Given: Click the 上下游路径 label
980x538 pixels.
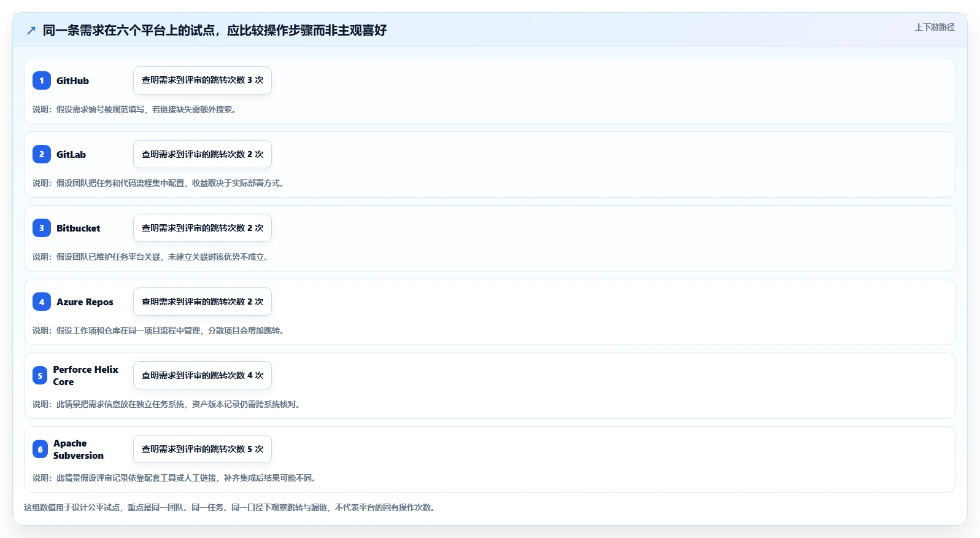Looking at the screenshot, I should pos(935,27).
